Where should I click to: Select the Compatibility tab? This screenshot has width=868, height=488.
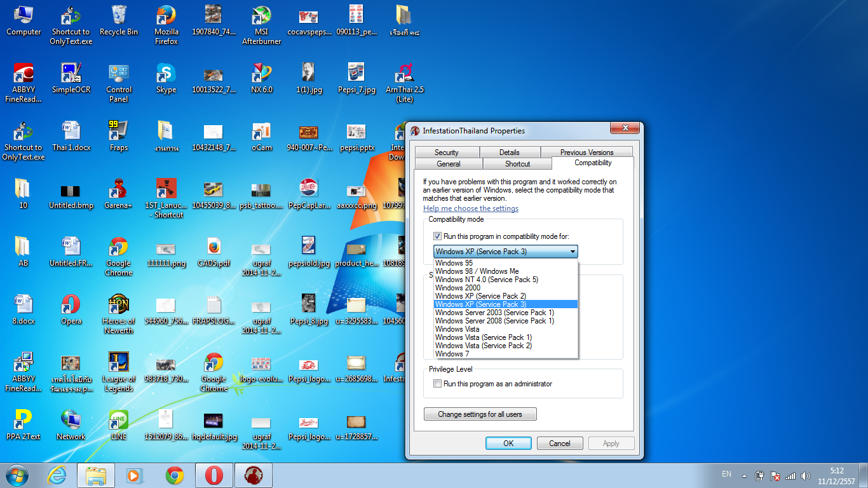pos(593,163)
